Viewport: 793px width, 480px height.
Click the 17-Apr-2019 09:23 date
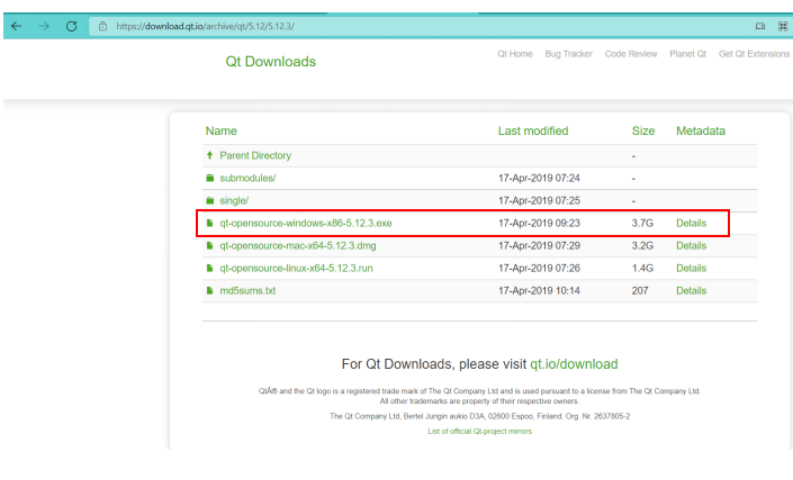(539, 223)
